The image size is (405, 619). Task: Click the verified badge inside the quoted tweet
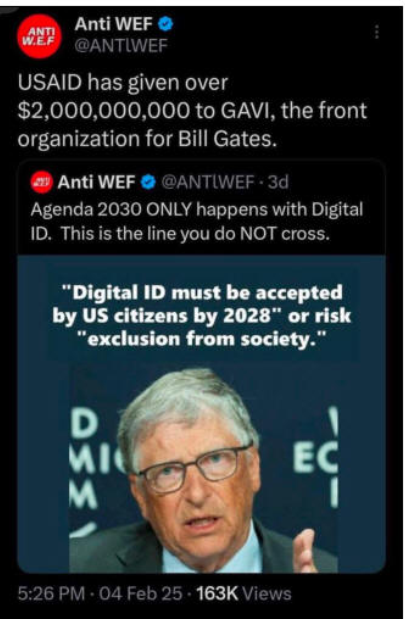148,182
